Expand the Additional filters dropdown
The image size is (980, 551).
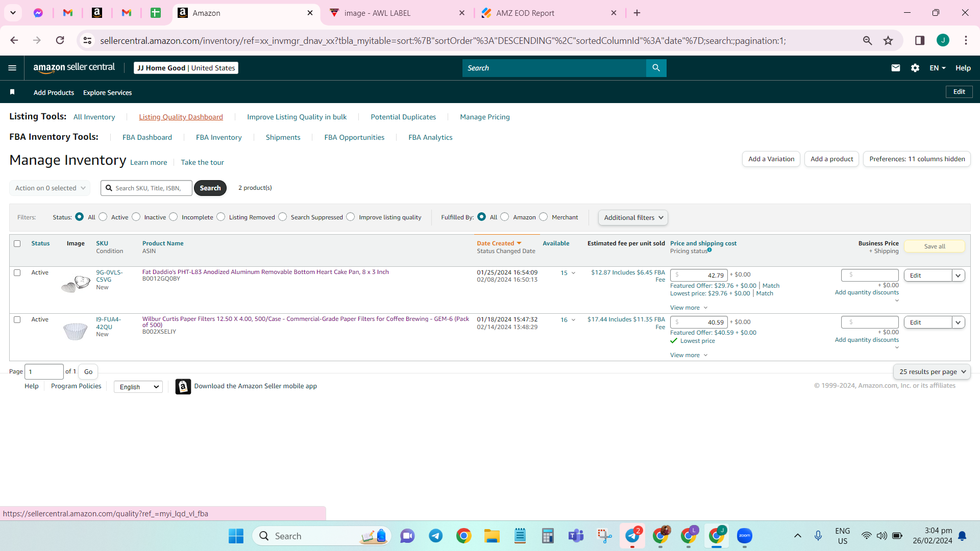pyautogui.click(x=633, y=217)
